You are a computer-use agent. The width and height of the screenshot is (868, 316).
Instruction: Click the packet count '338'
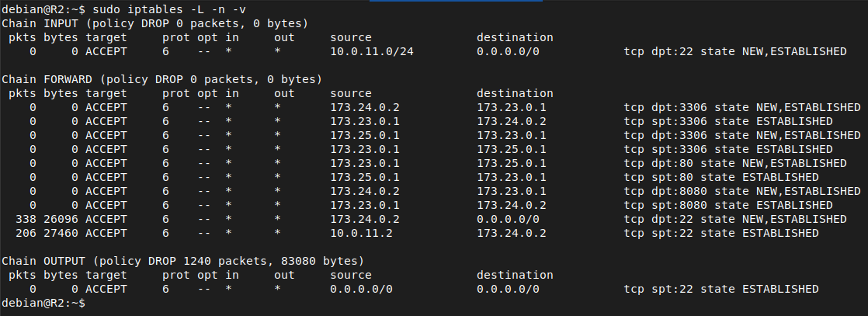26,219
